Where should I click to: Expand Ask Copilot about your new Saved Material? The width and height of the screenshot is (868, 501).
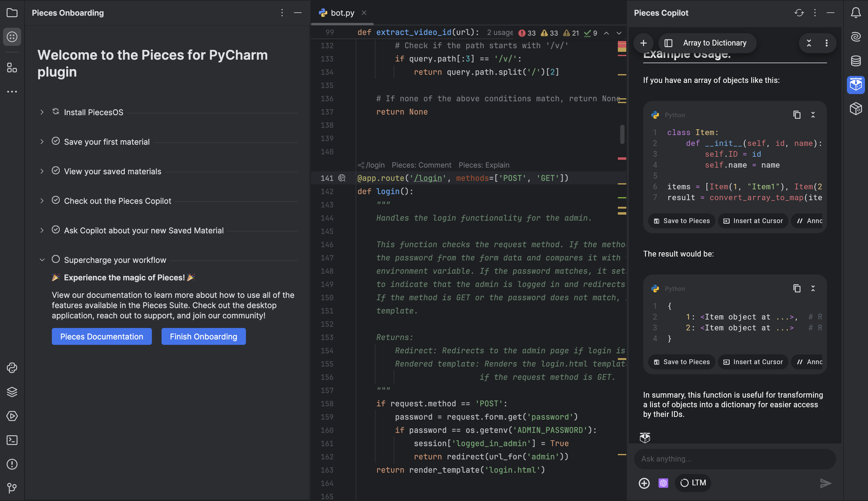tap(42, 230)
